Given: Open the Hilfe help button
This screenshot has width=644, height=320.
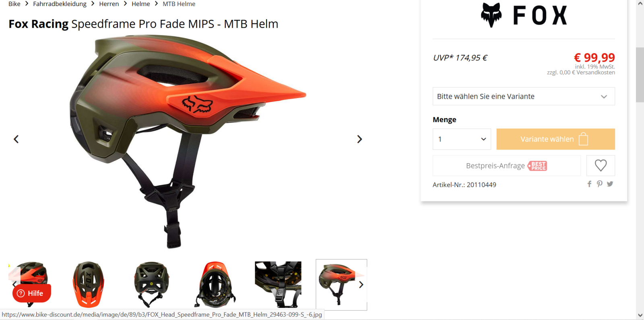Looking at the screenshot, I should [x=31, y=293].
